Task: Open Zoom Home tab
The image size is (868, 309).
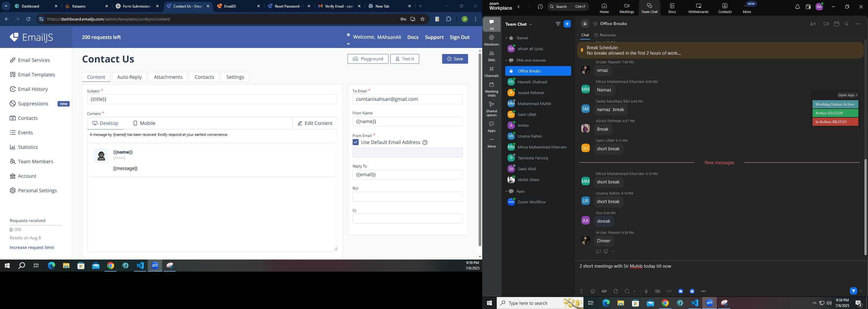Action: pos(604,8)
